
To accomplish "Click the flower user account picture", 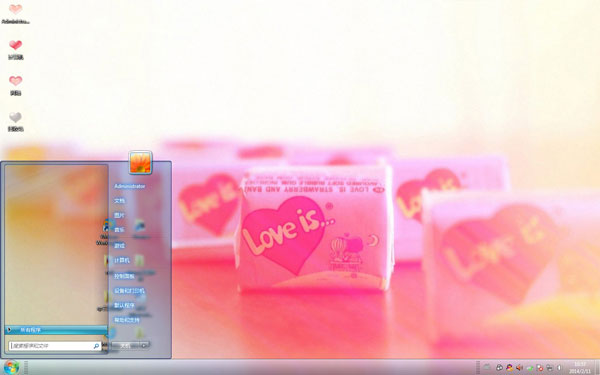I will tap(140, 162).
